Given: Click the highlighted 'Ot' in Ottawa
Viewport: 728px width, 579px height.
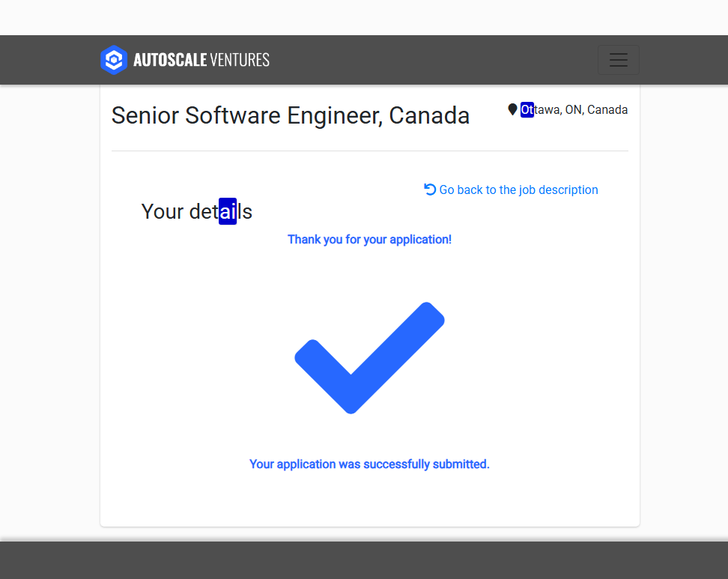Looking at the screenshot, I should [x=527, y=110].
